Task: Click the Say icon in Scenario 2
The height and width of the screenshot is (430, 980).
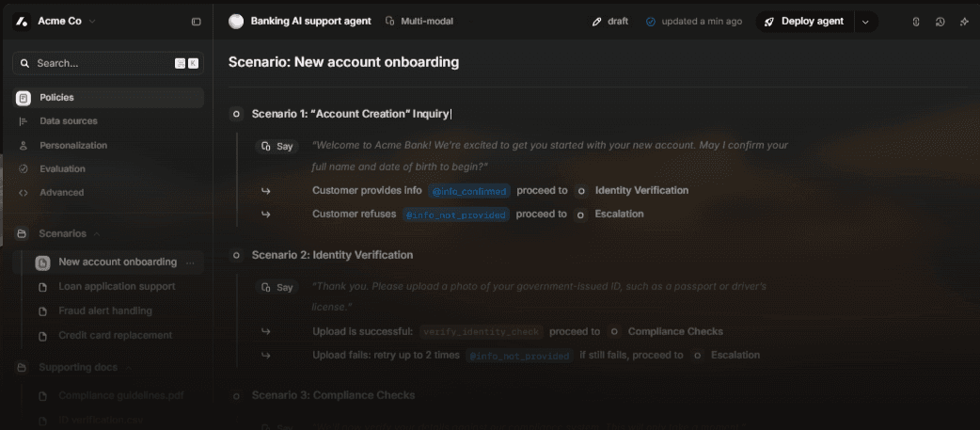Action: (x=266, y=288)
